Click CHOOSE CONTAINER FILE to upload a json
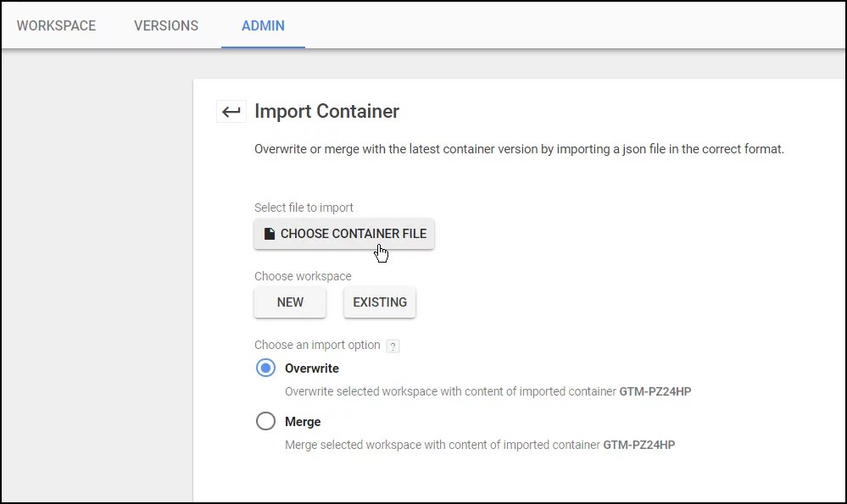Image resolution: width=847 pixels, height=504 pixels. [344, 234]
